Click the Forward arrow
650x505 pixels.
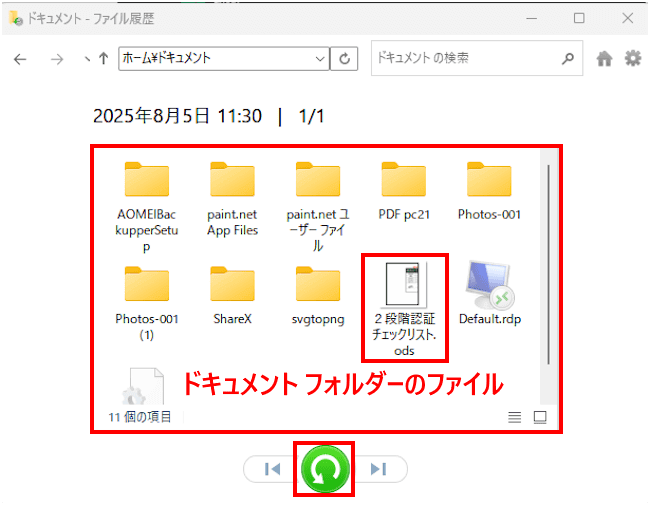pos(57,59)
